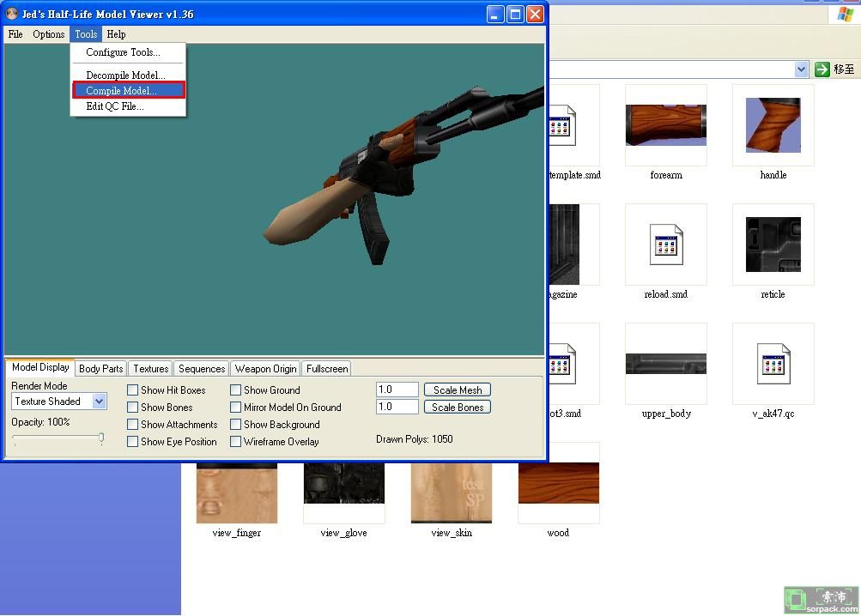Select the shoot3.smd file icon
This screenshot has width=861, height=616.
(x=562, y=364)
